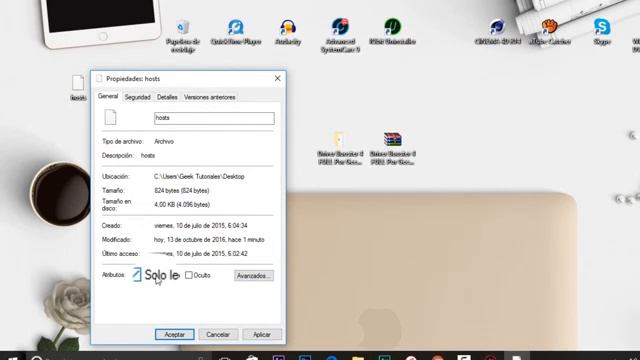640x360 pixels.
Task: Switch to the General tab
Action: pyautogui.click(x=108, y=96)
